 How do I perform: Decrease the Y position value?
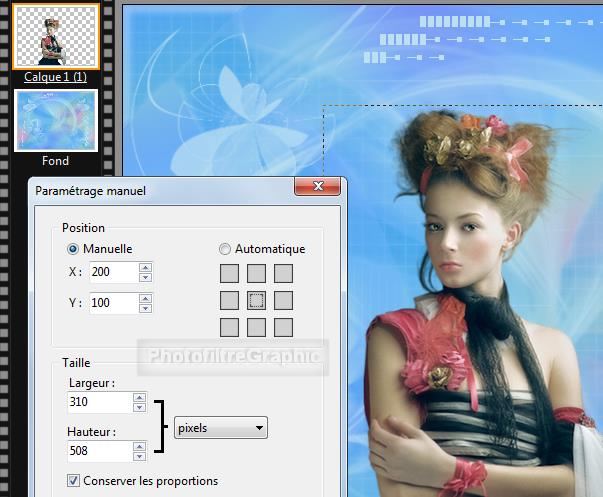pyautogui.click(x=145, y=308)
